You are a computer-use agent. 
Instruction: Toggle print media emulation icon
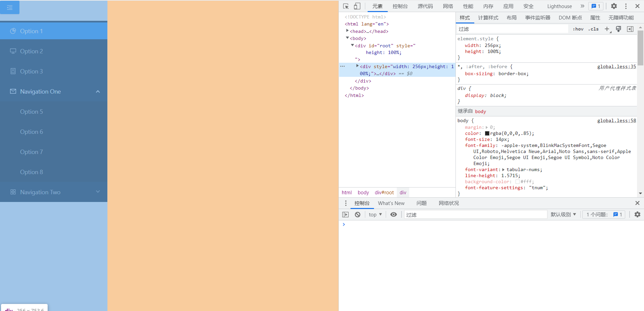tap(618, 29)
